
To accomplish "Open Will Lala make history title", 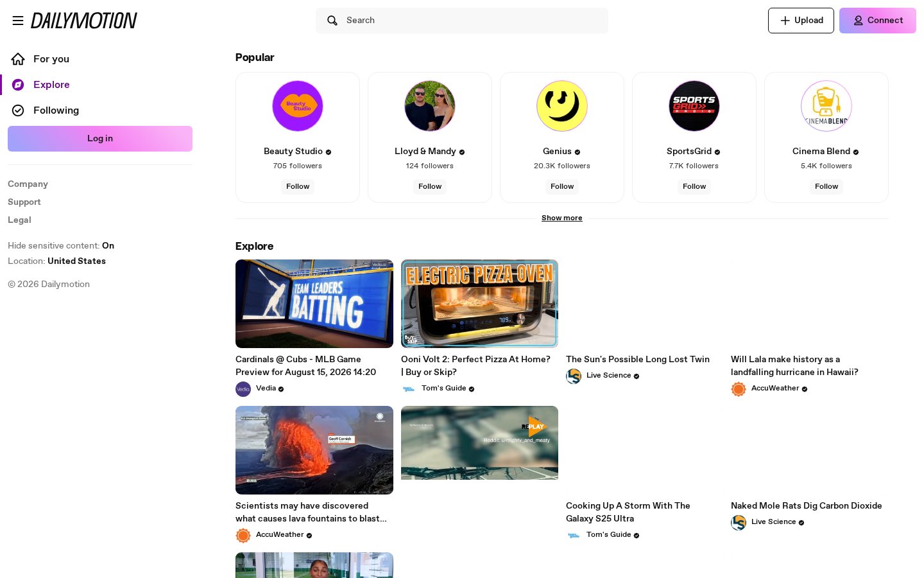I will (x=794, y=365).
